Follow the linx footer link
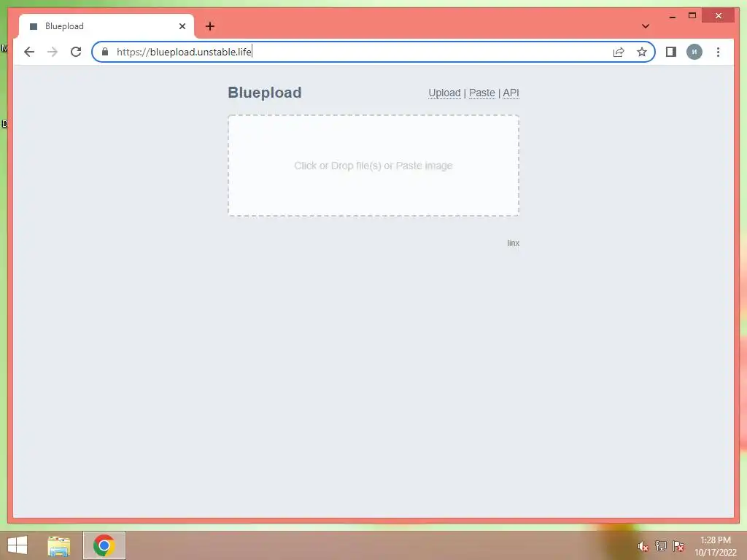This screenshot has width=747, height=560. coord(513,243)
